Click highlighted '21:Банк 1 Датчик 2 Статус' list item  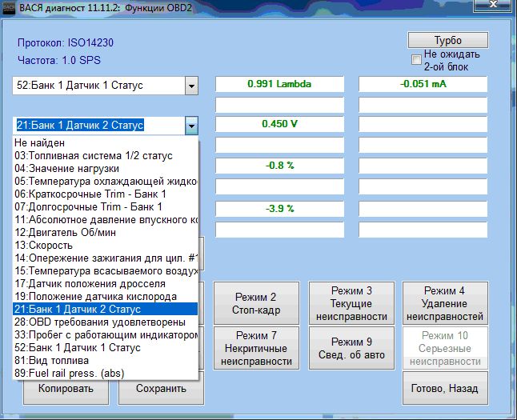tap(106, 310)
